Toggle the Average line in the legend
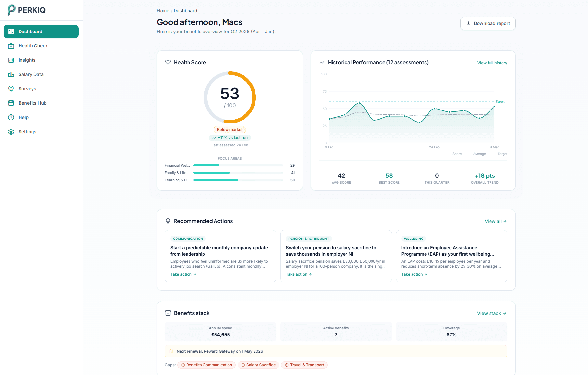The image size is (588, 375). pyautogui.click(x=477, y=154)
